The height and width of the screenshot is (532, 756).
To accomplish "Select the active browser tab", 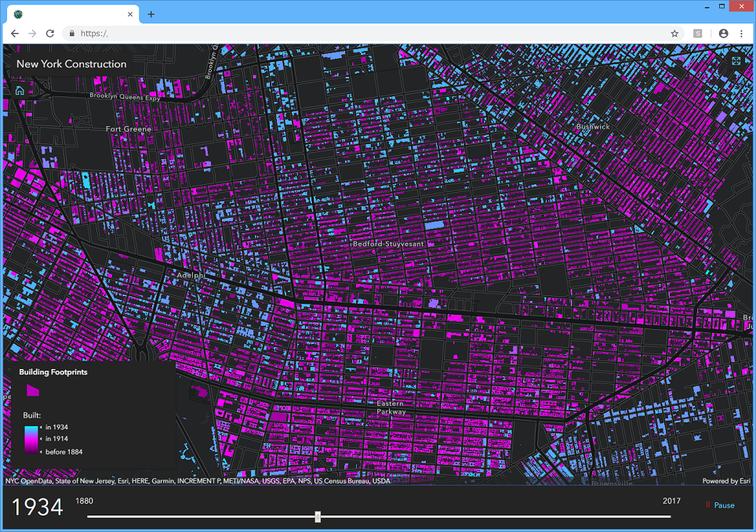I will [x=71, y=14].
